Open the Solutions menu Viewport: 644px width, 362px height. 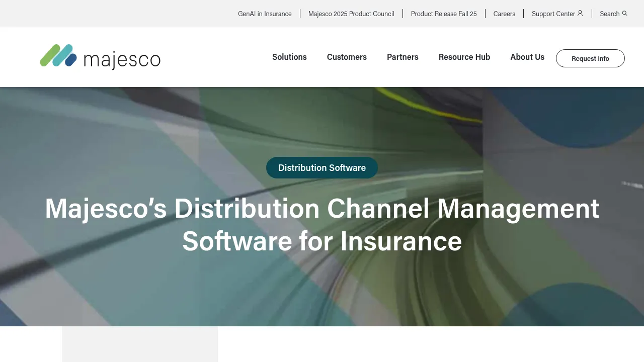point(289,57)
